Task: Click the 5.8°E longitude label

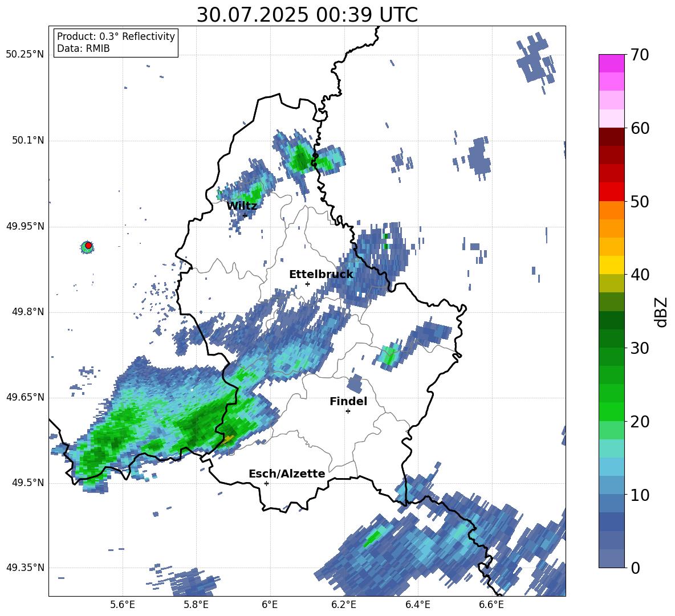Action: tap(196, 605)
